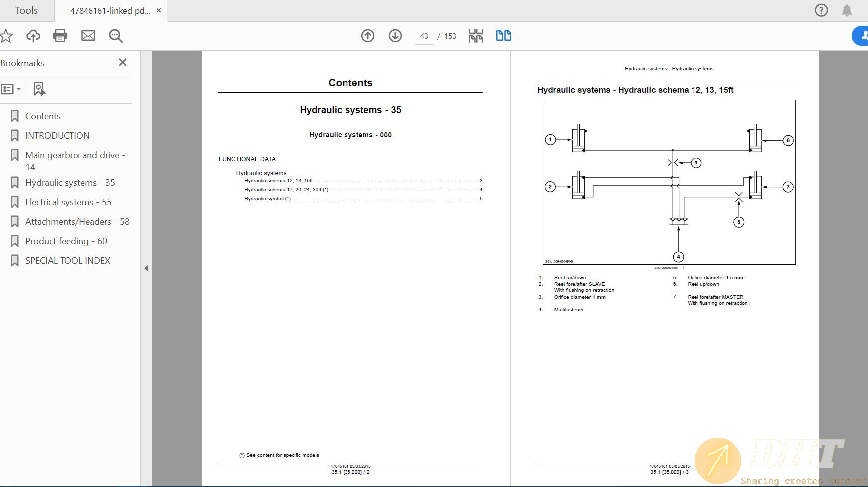Go to the next page using down arrow
The height and width of the screenshot is (487, 868).
[x=395, y=36]
